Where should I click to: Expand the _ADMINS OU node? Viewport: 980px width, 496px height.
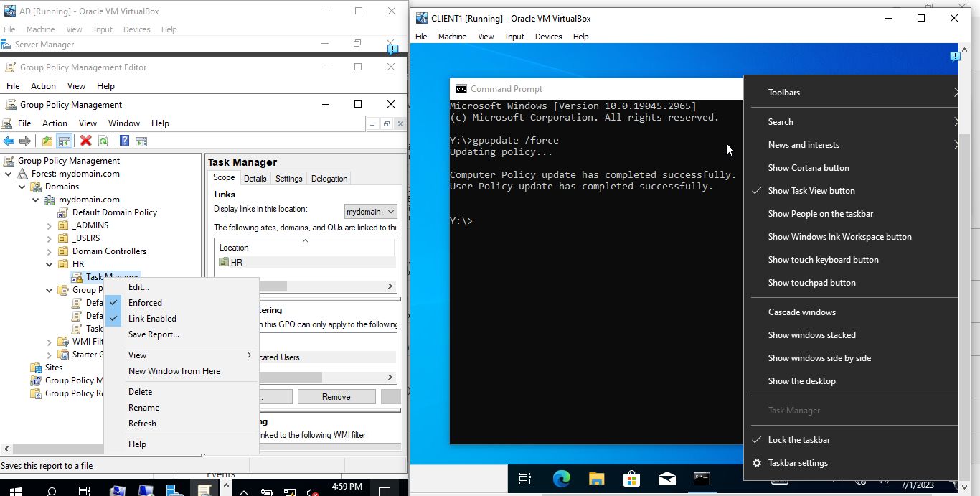coord(50,225)
